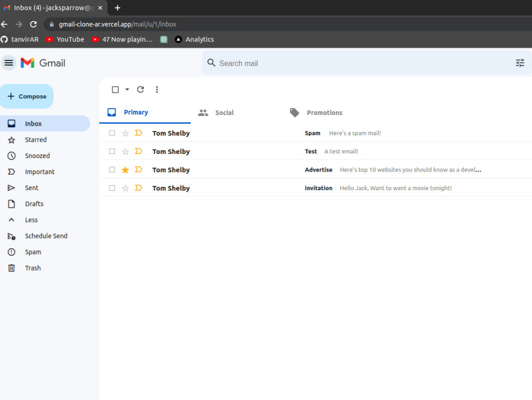Viewport: 532px width, 400px height.
Task: Select the Test email checkbox
Action: click(x=112, y=151)
